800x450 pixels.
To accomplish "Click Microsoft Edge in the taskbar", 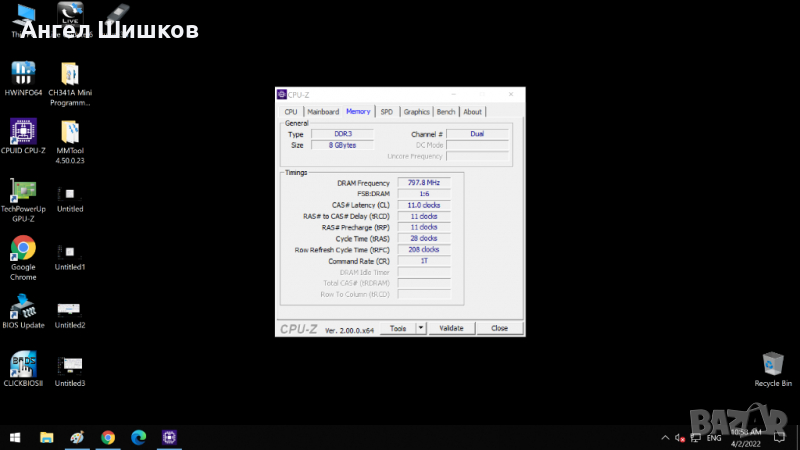I will click(x=138, y=437).
